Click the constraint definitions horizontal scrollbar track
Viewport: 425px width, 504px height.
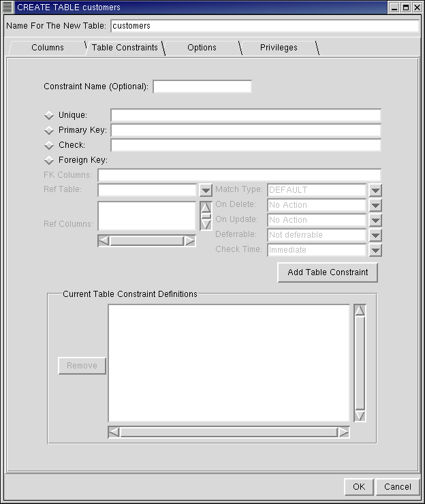pos(229,432)
